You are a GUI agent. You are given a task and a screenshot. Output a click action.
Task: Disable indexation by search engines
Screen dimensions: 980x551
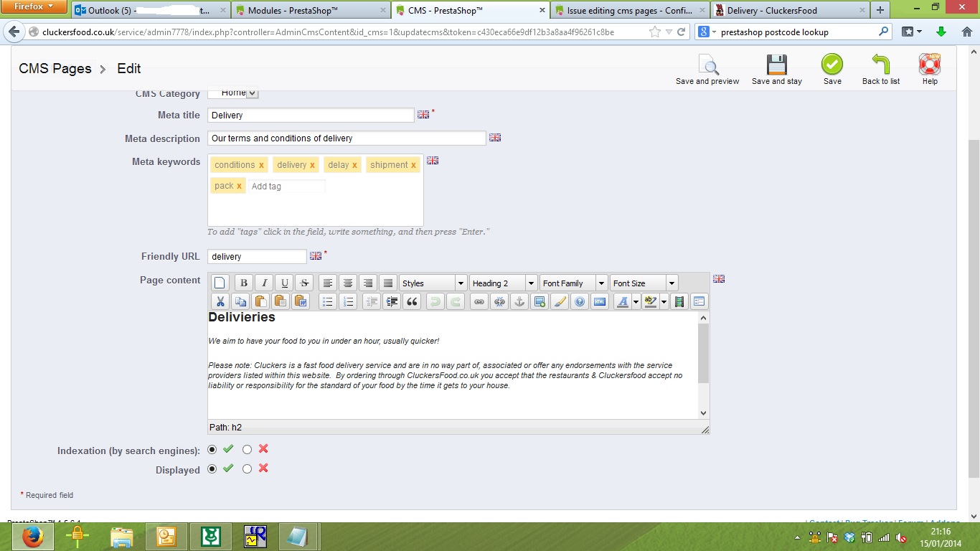coord(247,449)
